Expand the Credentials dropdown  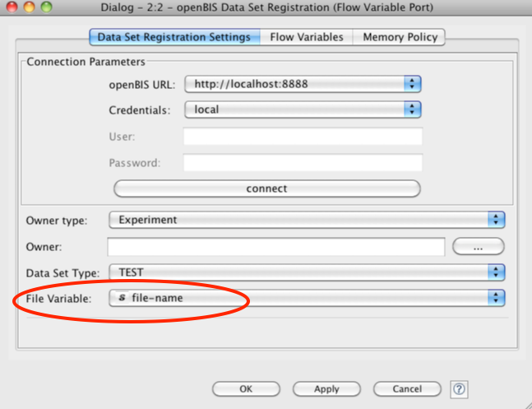(x=303, y=109)
